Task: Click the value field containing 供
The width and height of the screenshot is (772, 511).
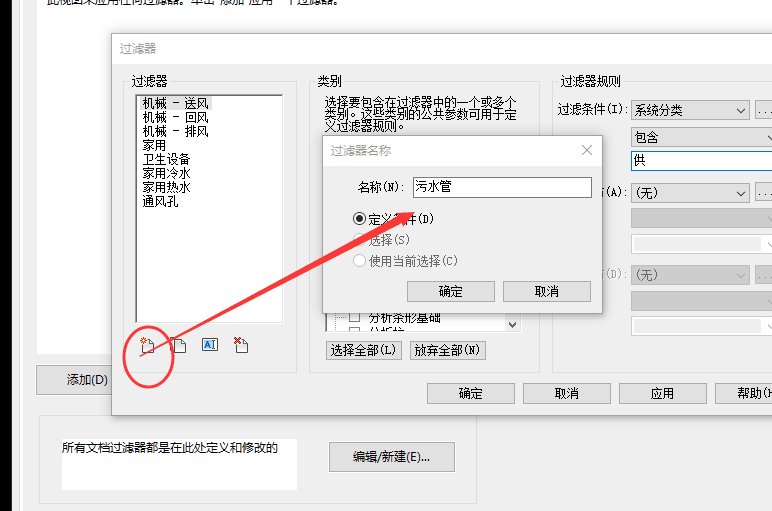Action: click(x=702, y=160)
